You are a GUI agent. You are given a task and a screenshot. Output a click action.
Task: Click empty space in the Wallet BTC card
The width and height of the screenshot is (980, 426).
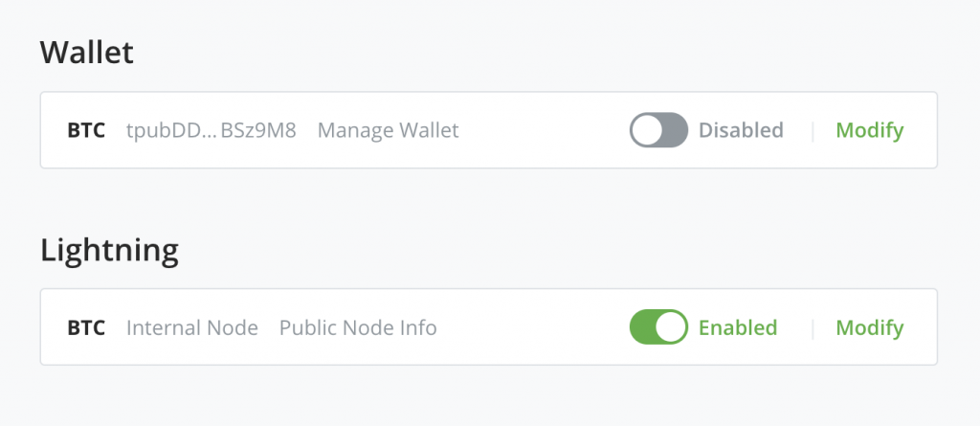tap(544, 130)
